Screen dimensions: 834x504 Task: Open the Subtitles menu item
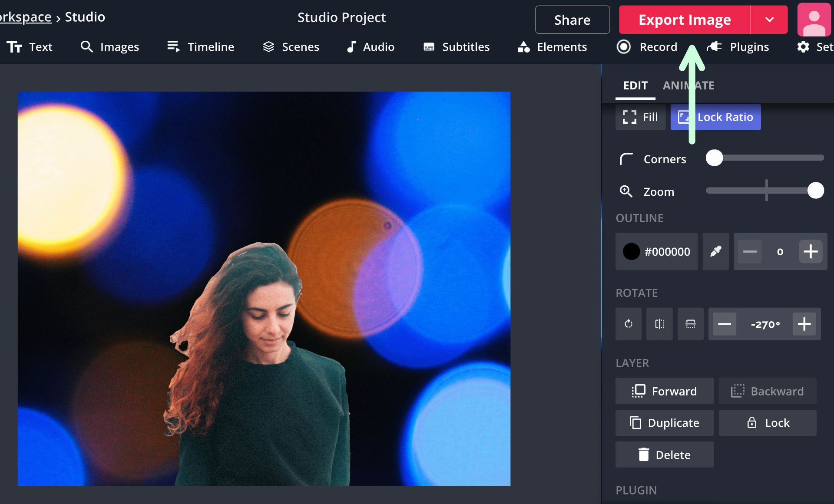(457, 47)
